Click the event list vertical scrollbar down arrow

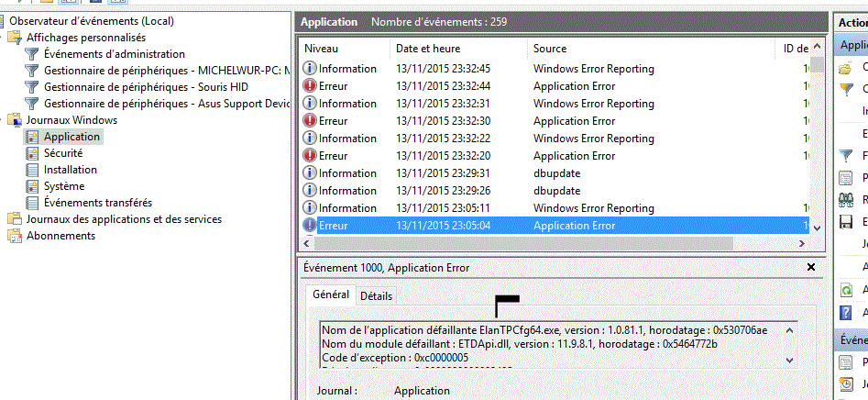pyautogui.click(x=817, y=228)
